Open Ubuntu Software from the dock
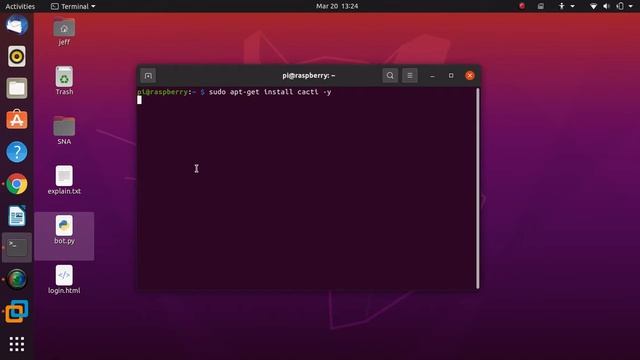The width and height of the screenshot is (640, 360). point(17,120)
